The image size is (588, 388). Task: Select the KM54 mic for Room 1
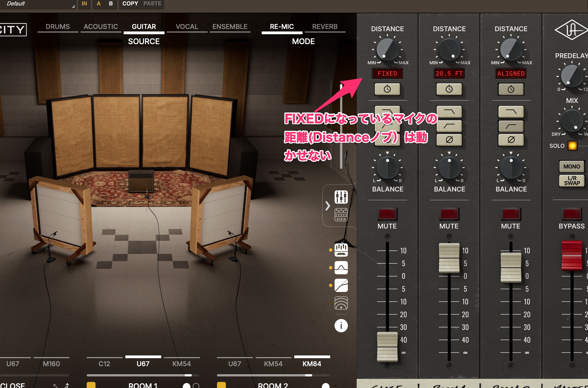tap(181, 364)
